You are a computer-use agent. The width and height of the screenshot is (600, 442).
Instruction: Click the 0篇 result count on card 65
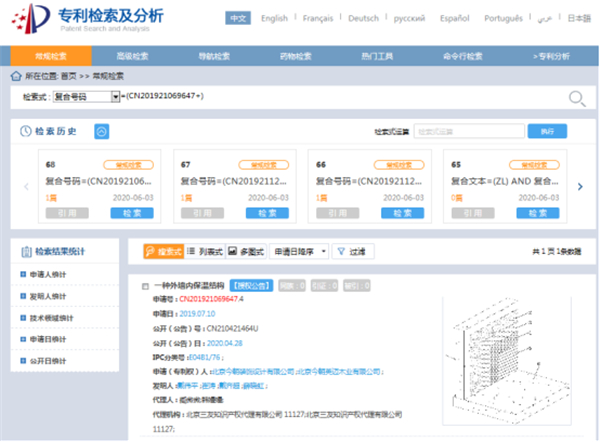(457, 198)
